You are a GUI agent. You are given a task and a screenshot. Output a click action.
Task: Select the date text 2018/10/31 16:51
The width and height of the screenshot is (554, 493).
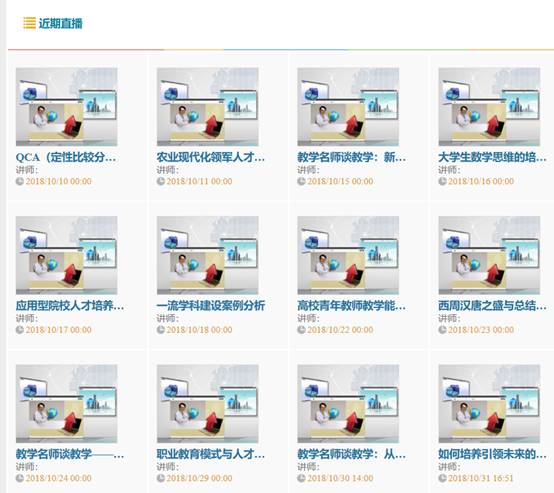click(x=481, y=478)
